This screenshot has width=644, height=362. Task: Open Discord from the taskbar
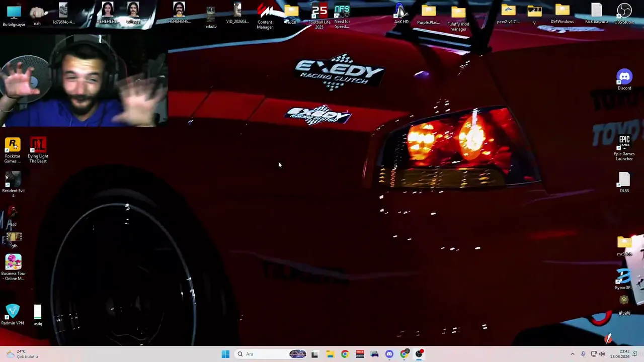pyautogui.click(x=389, y=354)
